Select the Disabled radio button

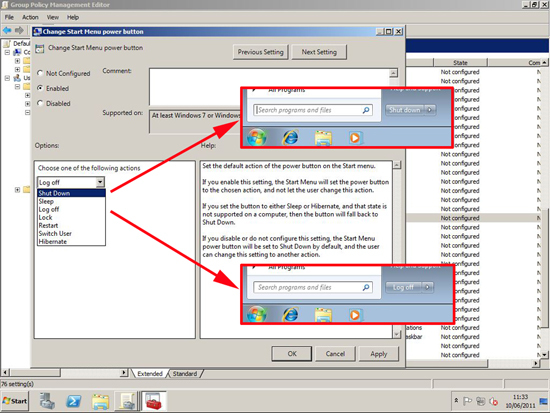tap(40, 103)
